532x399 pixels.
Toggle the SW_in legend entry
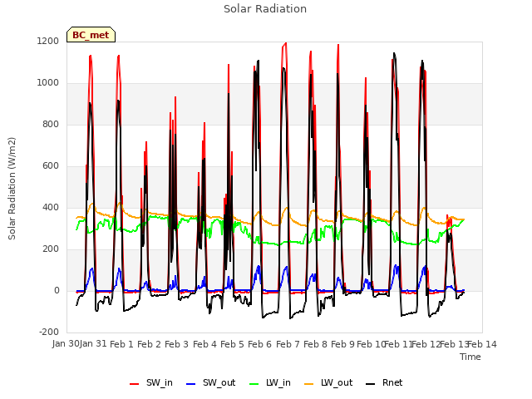(151, 383)
